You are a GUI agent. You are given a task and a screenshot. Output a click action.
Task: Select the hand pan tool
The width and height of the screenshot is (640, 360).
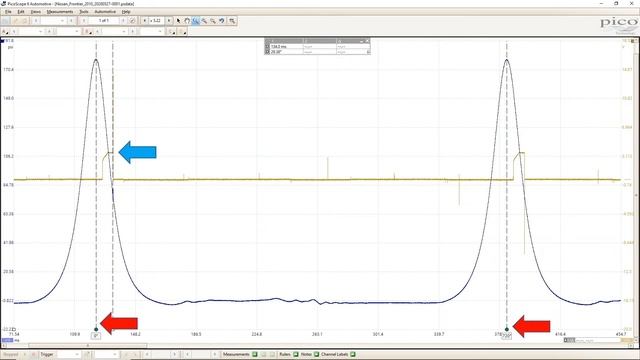pyautogui.click(x=187, y=20)
